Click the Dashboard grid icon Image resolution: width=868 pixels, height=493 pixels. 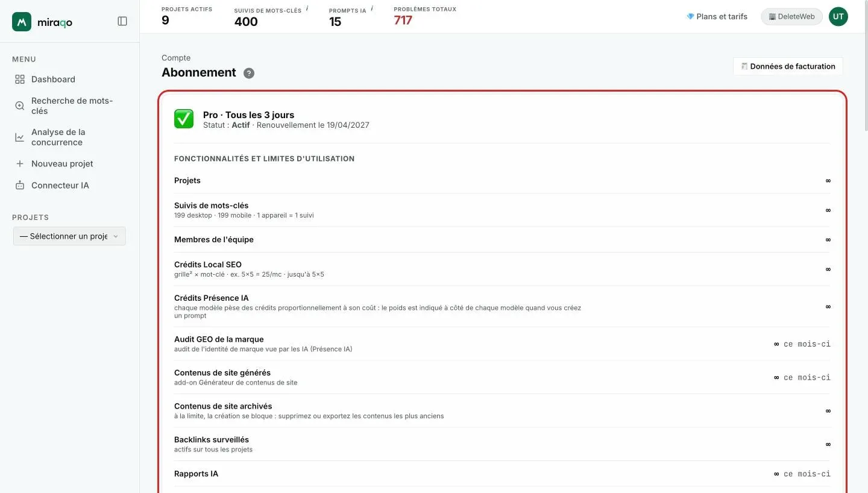tap(20, 79)
